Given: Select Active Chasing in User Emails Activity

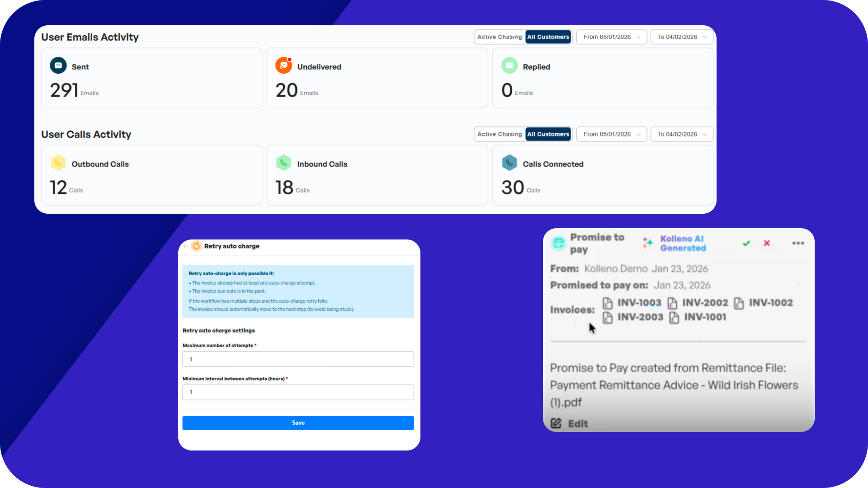Looking at the screenshot, I should point(500,37).
